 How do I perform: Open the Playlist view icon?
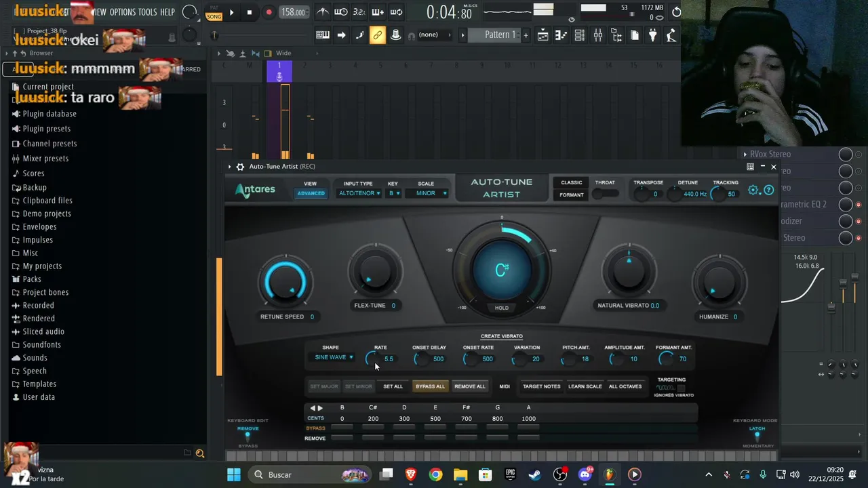tap(543, 35)
